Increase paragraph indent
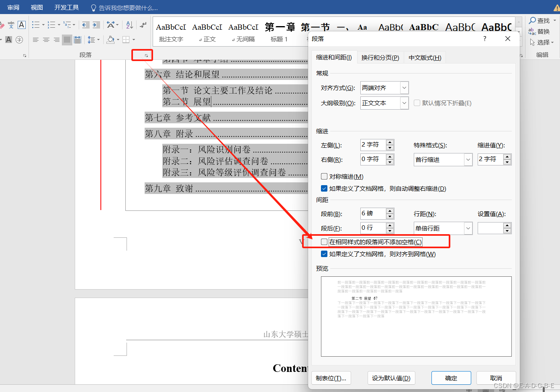The width and height of the screenshot is (560, 392). click(96, 25)
